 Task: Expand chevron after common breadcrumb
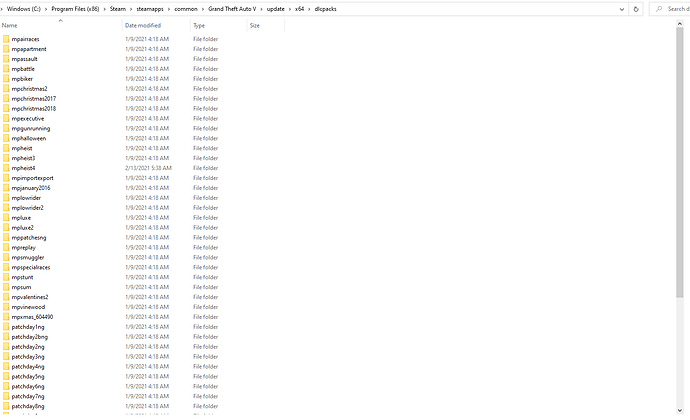pyautogui.click(x=203, y=9)
